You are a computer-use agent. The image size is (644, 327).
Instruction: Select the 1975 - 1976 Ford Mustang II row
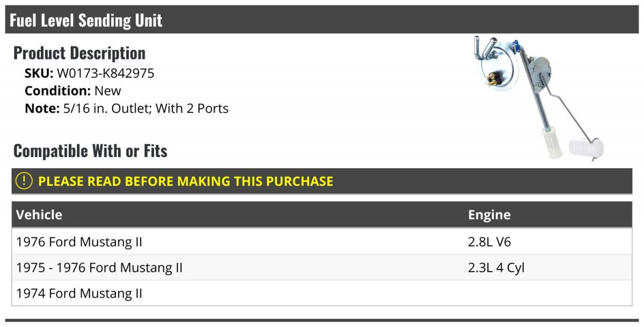99,267
